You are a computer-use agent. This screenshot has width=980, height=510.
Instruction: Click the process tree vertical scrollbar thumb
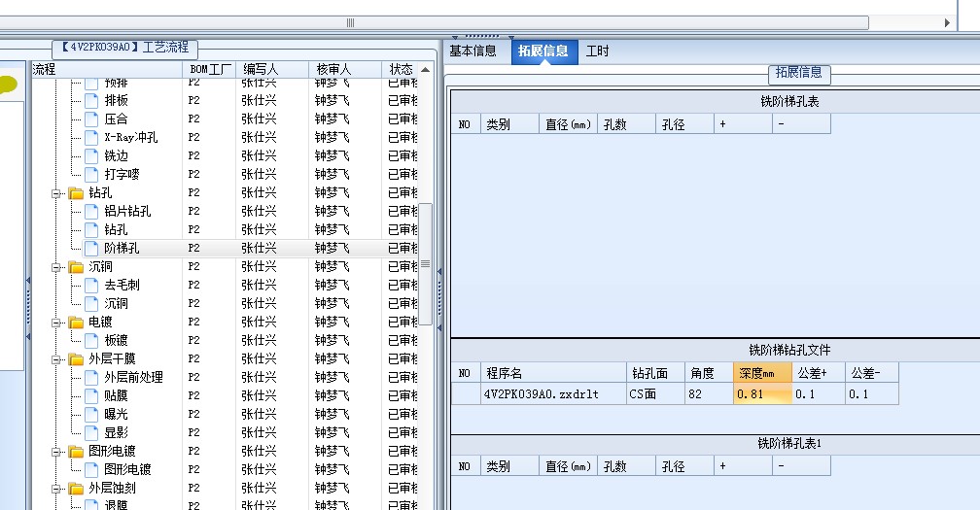tap(426, 264)
